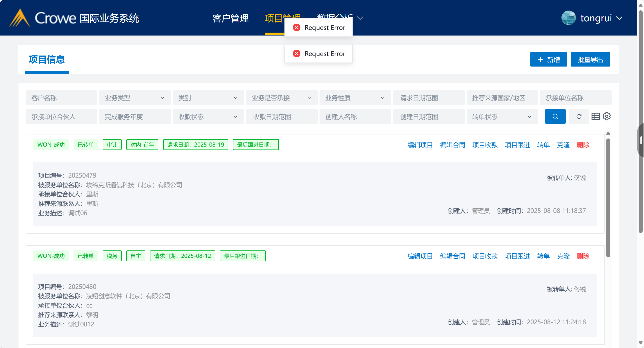Click the project list scrollbar up arrow

pyautogui.click(x=608, y=134)
